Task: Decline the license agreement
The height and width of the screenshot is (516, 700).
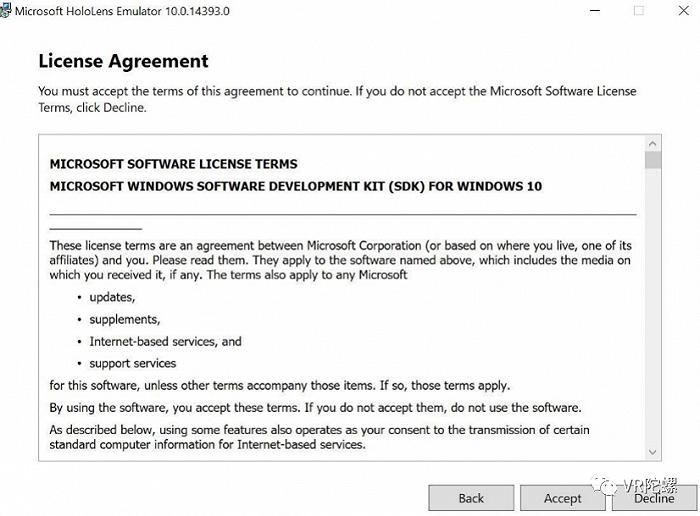Action: 654,498
